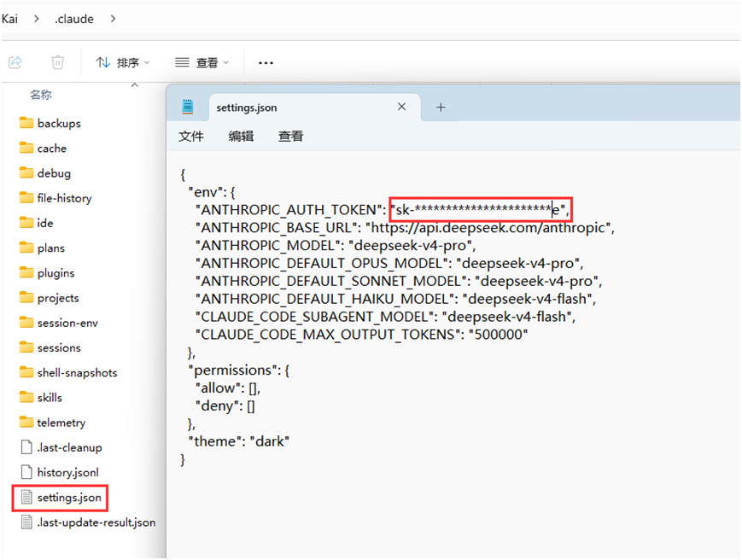742x560 pixels.
Task: Click the .last-update-result.json file icon
Action: click(x=26, y=522)
